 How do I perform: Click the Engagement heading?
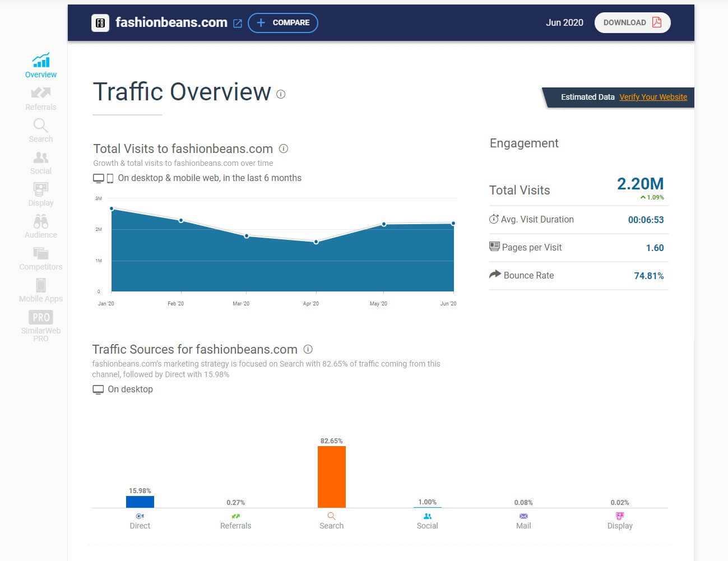click(x=524, y=143)
